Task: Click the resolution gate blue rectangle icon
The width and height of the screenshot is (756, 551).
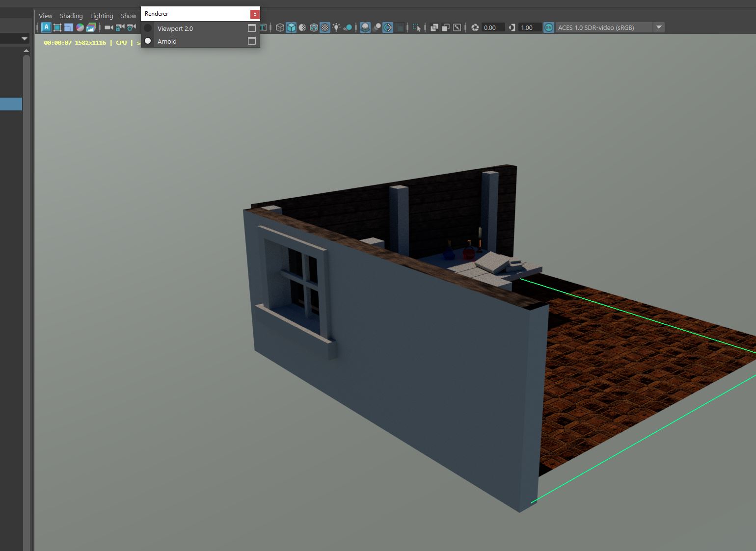Action: (x=68, y=27)
